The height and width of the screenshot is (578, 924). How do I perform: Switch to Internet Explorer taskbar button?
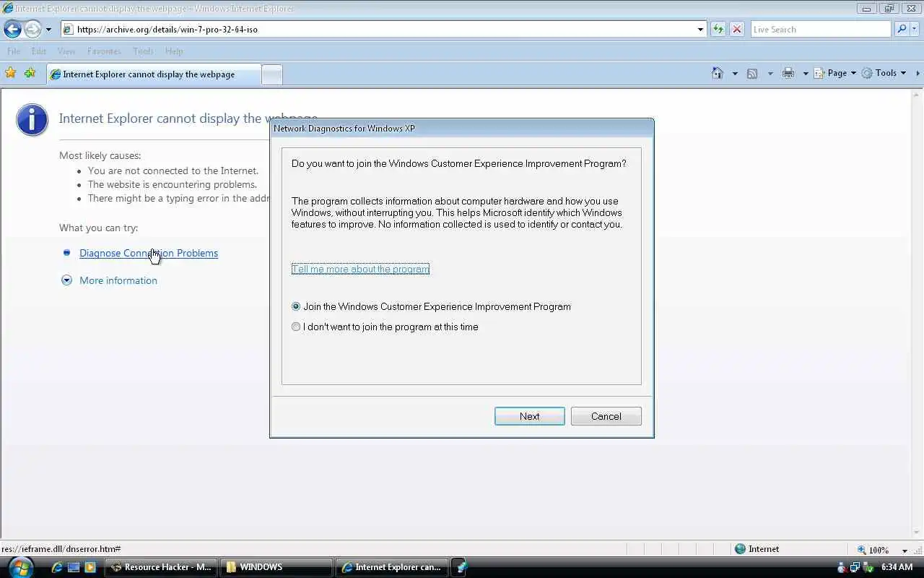392,567
